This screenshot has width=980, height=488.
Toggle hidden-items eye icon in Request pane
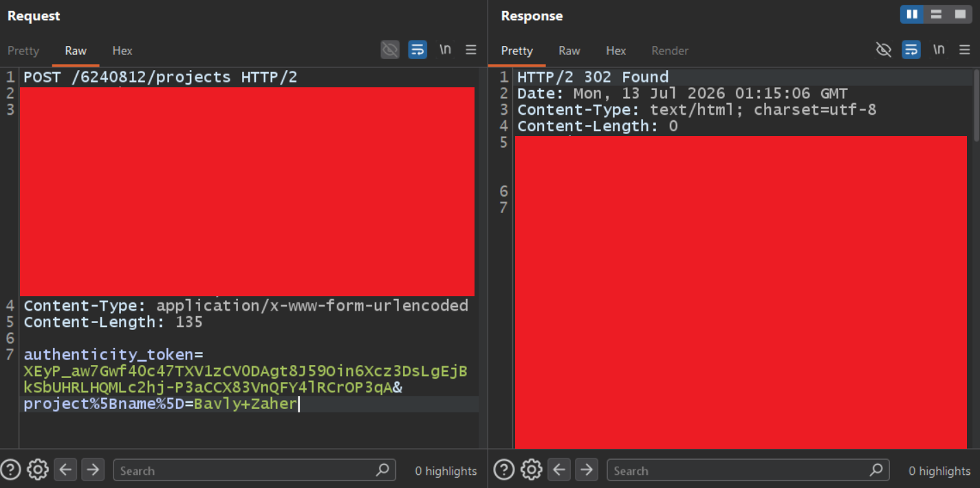(390, 49)
